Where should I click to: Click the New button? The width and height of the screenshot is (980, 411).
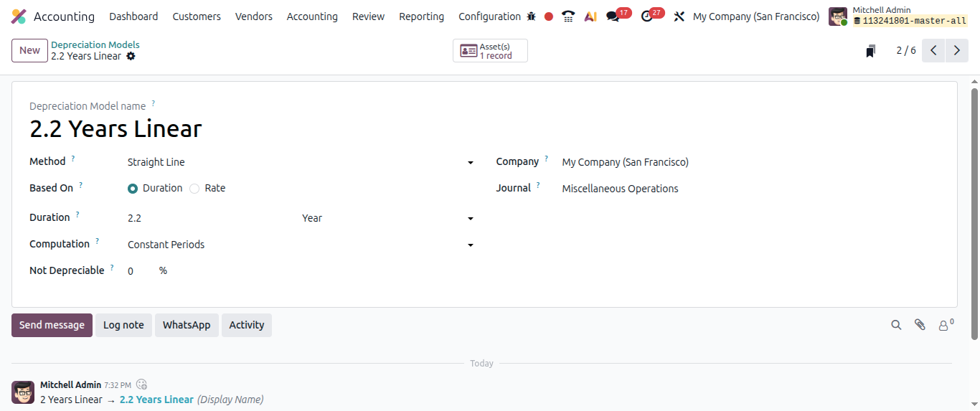click(x=30, y=50)
